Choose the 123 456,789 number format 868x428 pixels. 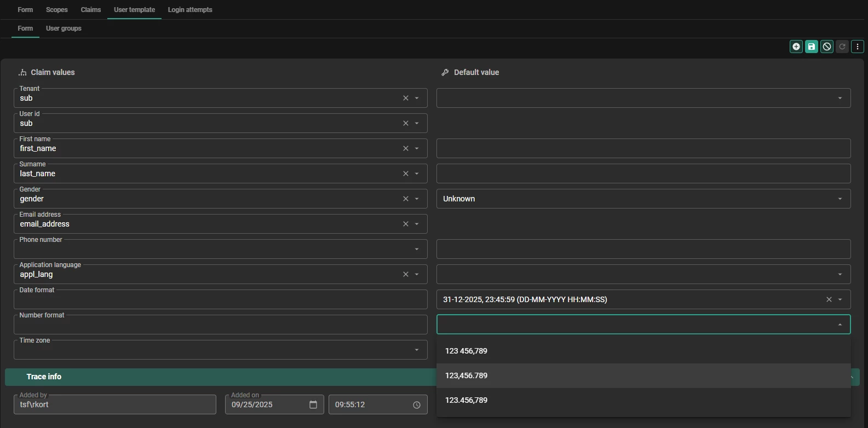coord(466,351)
